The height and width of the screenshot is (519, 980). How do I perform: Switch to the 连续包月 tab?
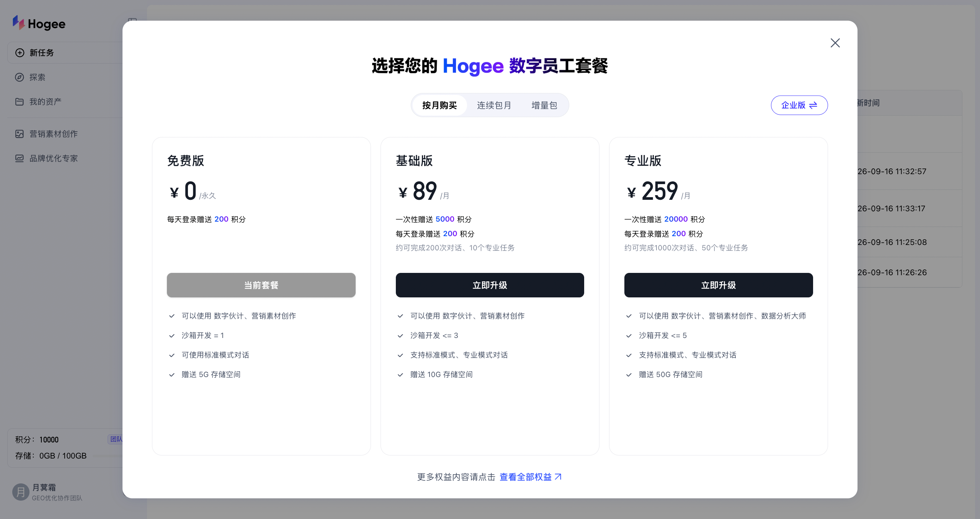pyautogui.click(x=494, y=105)
